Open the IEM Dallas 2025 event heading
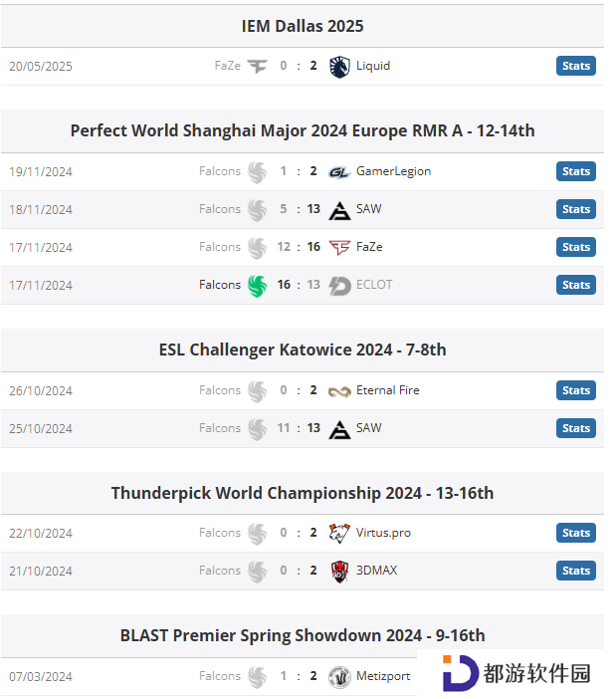616x699 pixels. tap(303, 26)
